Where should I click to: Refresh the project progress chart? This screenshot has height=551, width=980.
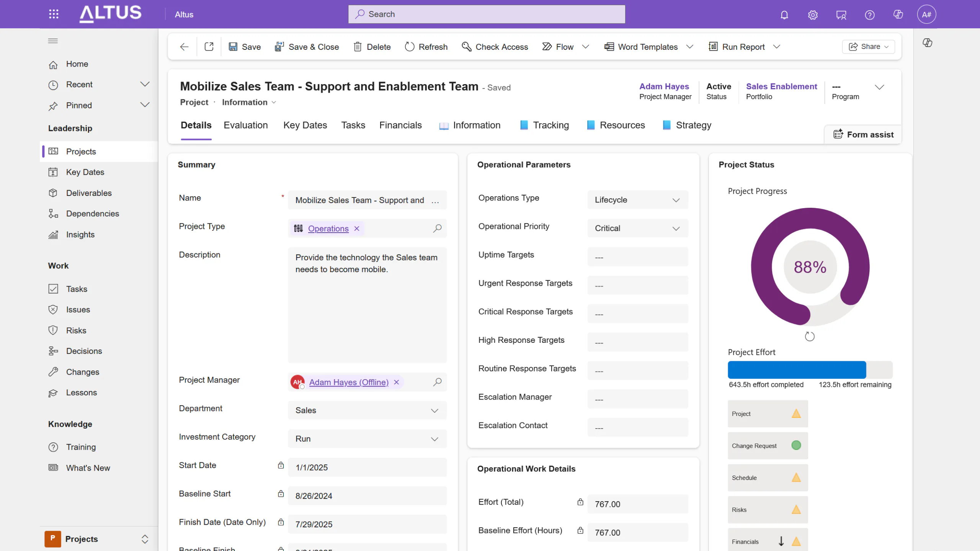coord(810,337)
